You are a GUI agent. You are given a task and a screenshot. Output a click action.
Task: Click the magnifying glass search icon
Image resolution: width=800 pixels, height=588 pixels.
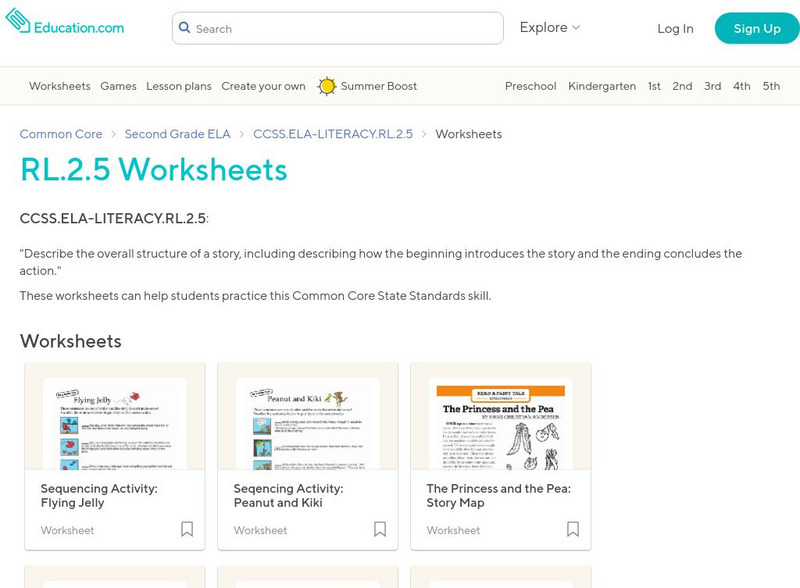[x=184, y=29]
